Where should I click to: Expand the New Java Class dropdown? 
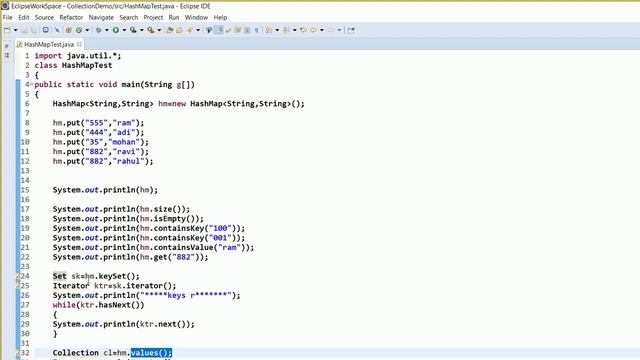(x=87, y=30)
